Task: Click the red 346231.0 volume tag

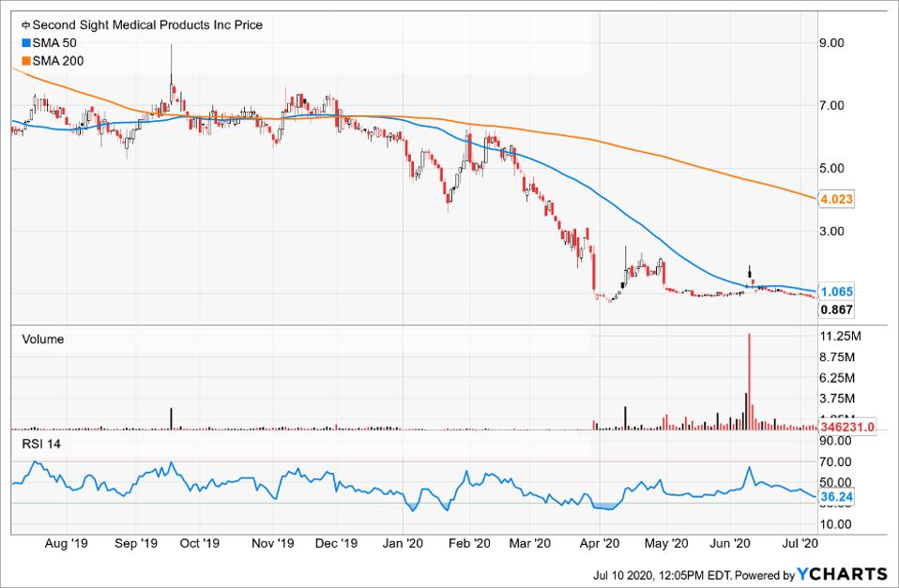Action: [x=846, y=427]
